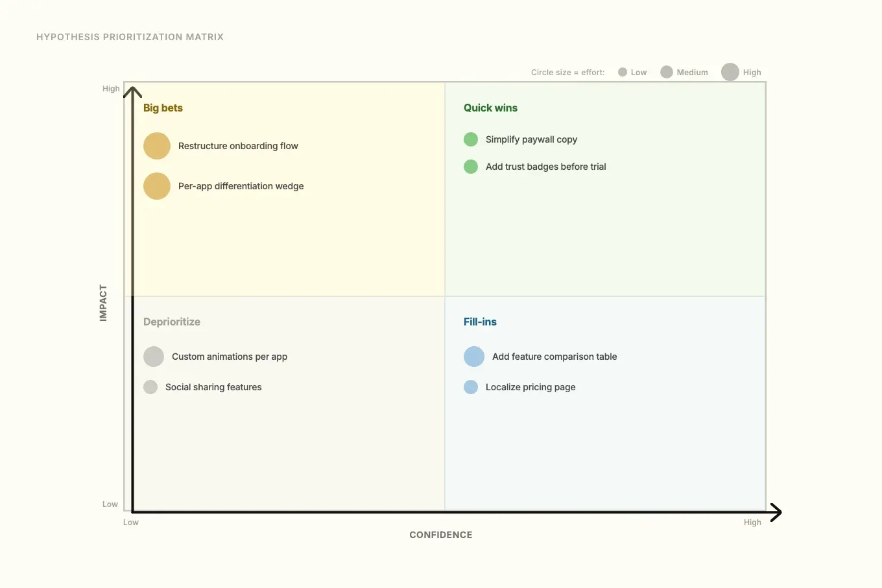Image resolution: width=882 pixels, height=588 pixels.
Task: Select the High effort legend circle
Action: click(x=730, y=72)
